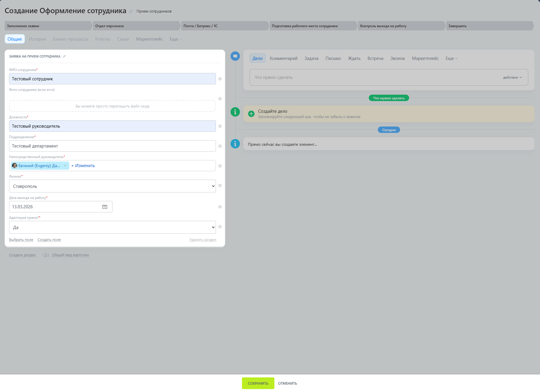Select the Контроль выхода на работу stage
The width and height of the screenshot is (540, 392).
coord(401,26)
